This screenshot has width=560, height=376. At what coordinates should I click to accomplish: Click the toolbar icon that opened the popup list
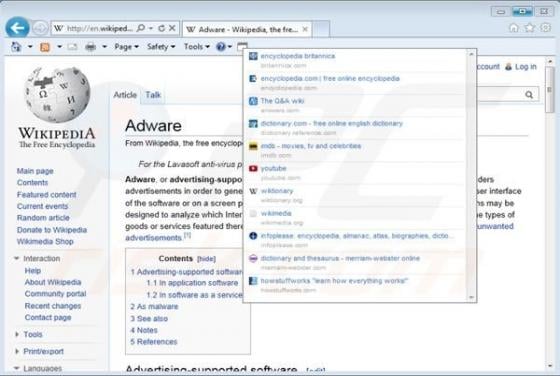click(242, 46)
